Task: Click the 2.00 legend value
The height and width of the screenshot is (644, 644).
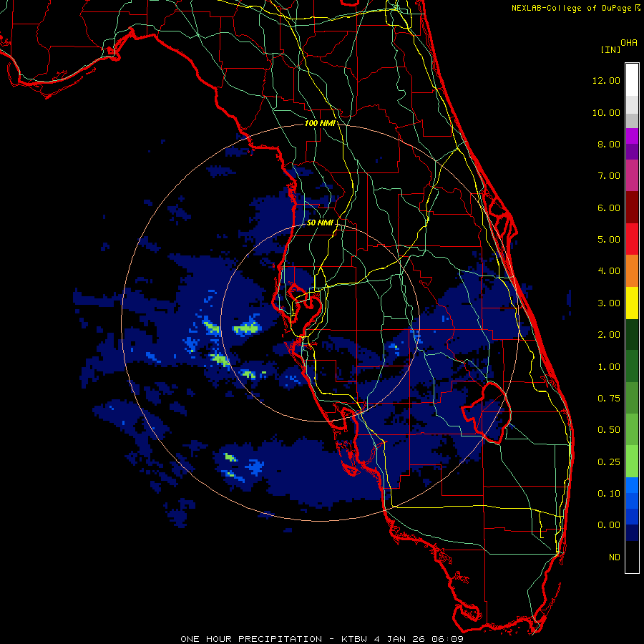Action: pos(609,335)
